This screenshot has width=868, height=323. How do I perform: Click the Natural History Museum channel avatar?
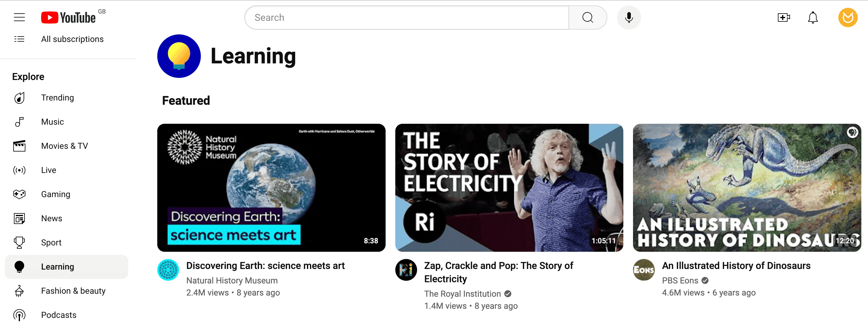tap(168, 270)
